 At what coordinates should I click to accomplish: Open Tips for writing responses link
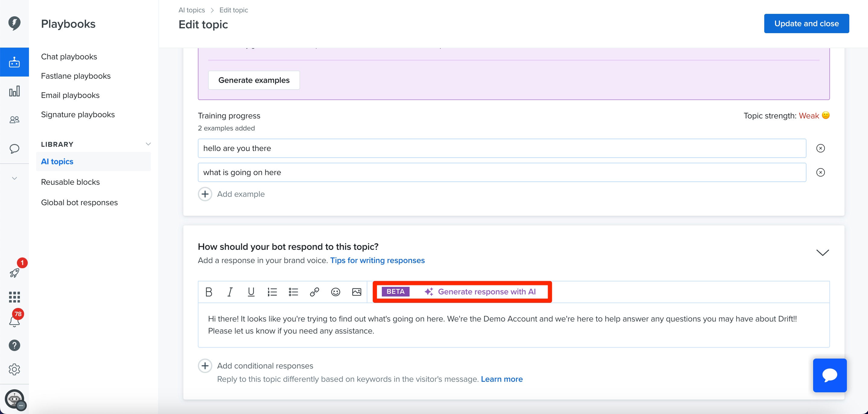pos(377,261)
